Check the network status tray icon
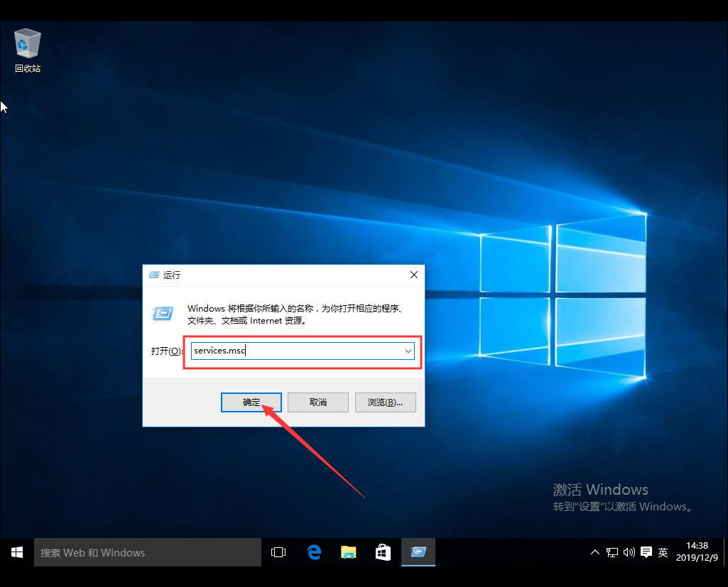The height and width of the screenshot is (587, 728). pos(612,552)
